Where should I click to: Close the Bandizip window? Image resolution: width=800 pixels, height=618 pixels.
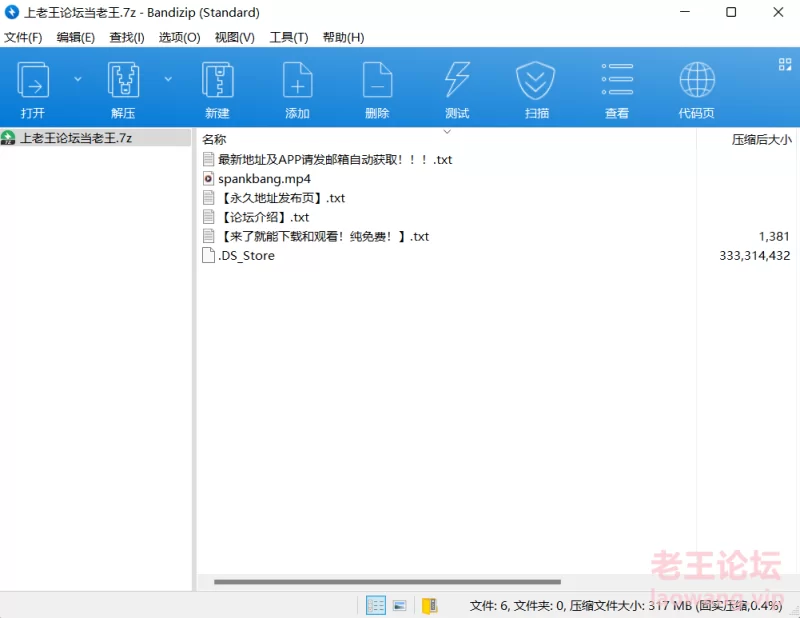778,12
